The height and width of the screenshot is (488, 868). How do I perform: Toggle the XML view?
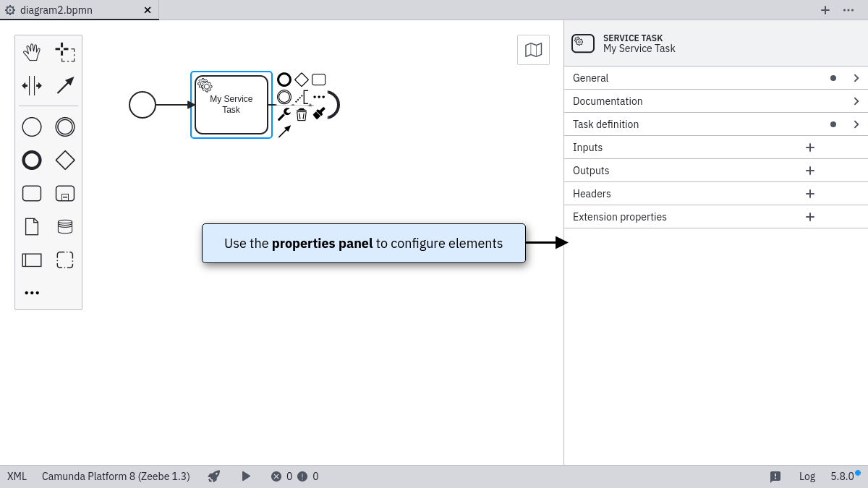(17, 476)
